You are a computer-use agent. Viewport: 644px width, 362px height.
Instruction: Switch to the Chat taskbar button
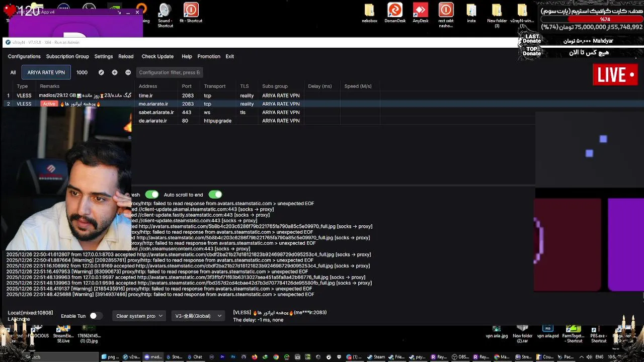(195, 357)
